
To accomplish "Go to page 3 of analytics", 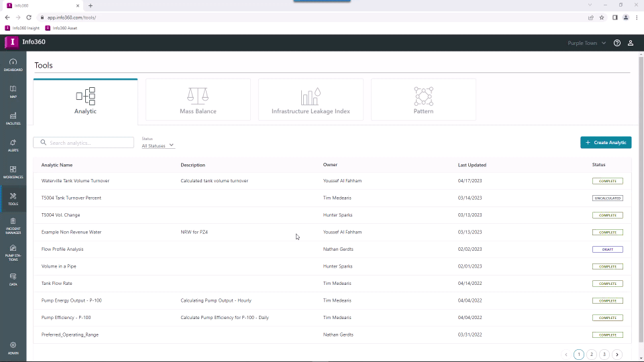I will (x=604, y=354).
